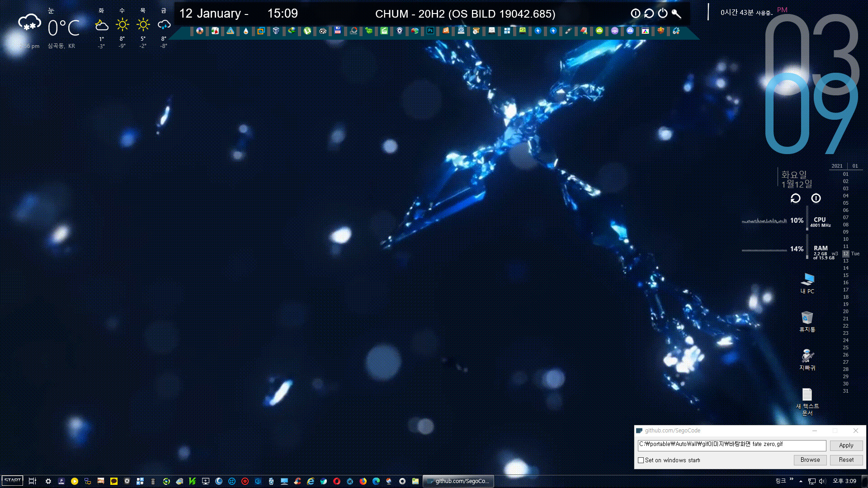Click the 금 rainy forecast day

click(164, 28)
